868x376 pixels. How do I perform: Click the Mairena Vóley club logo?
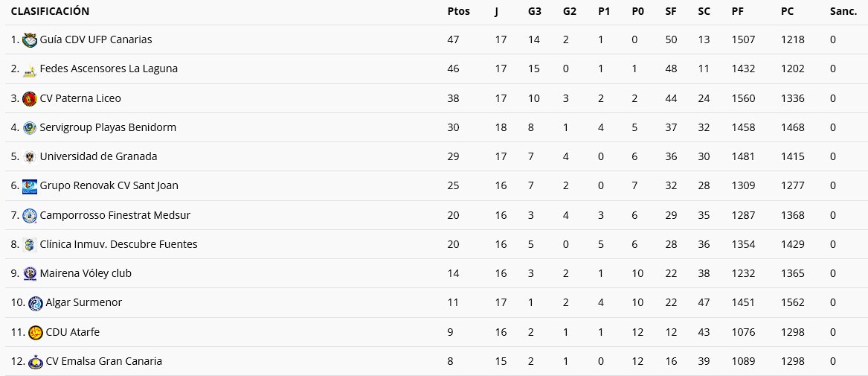coord(30,274)
